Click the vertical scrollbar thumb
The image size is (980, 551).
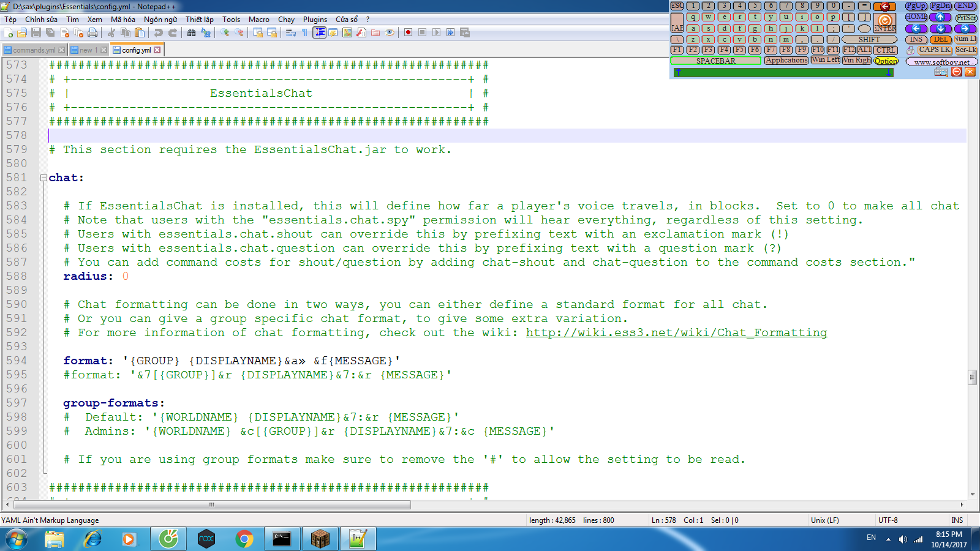click(972, 377)
